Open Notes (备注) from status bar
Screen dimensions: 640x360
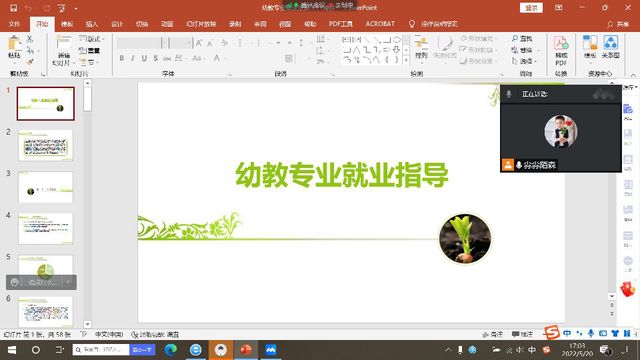click(493, 334)
